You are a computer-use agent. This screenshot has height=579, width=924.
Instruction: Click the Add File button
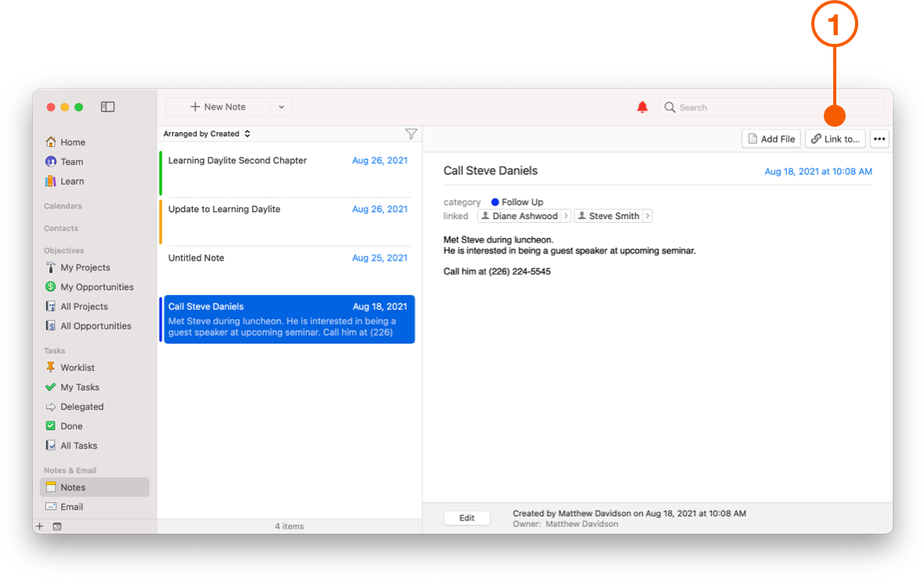pos(771,138)
